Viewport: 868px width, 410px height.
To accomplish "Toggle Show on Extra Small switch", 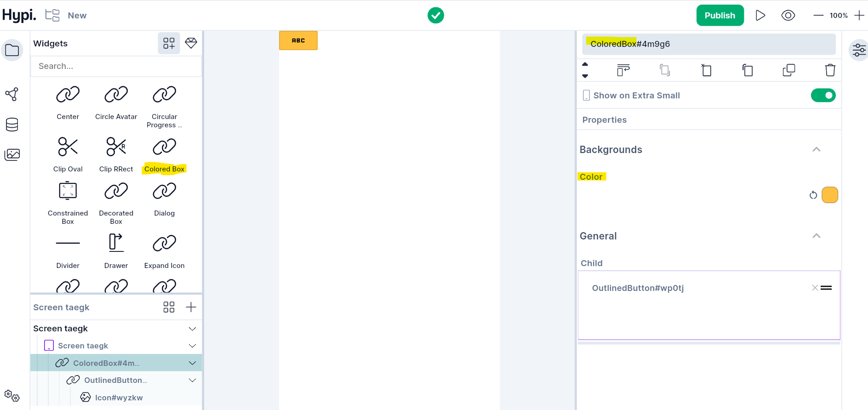I will pyautogui.click(x=823, y=96).
